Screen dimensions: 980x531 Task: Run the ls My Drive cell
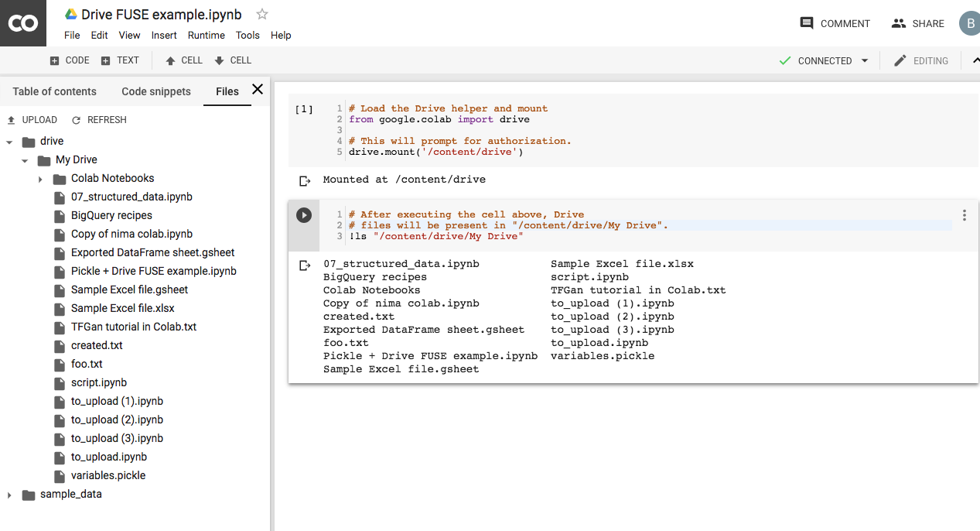pos(304,215)
